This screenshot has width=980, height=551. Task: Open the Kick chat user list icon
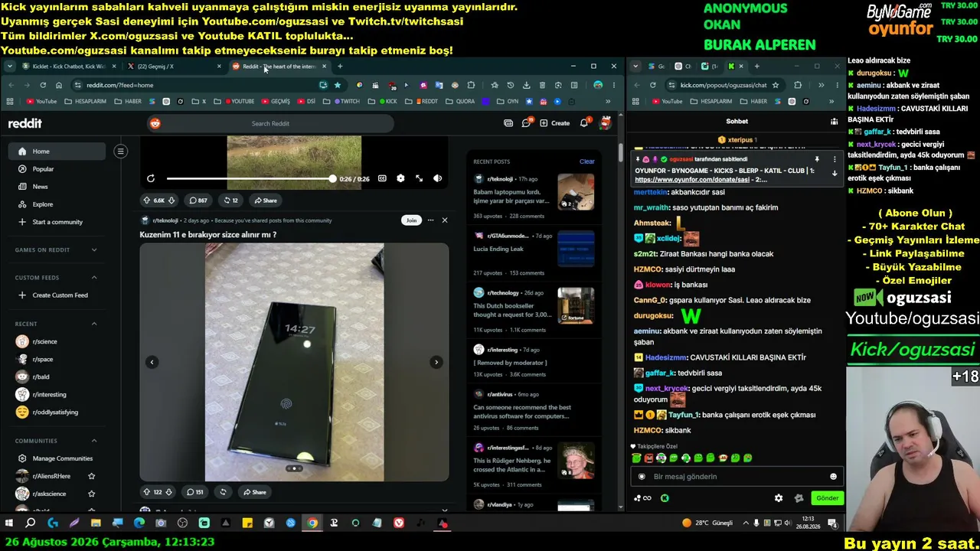tap(834, 122)
